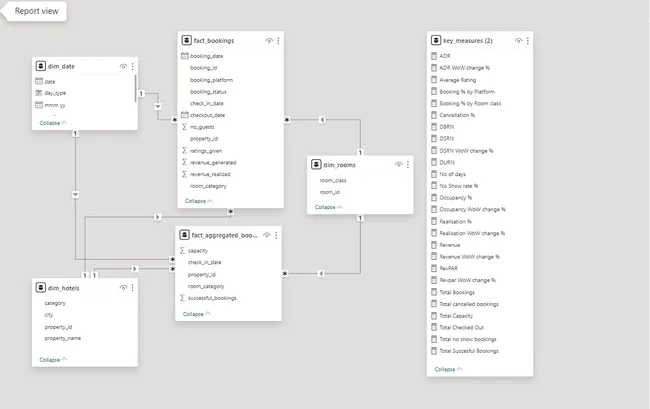Select Booking % by Platform measure
This screenshot has width=650, height=409.
[467, 92]
